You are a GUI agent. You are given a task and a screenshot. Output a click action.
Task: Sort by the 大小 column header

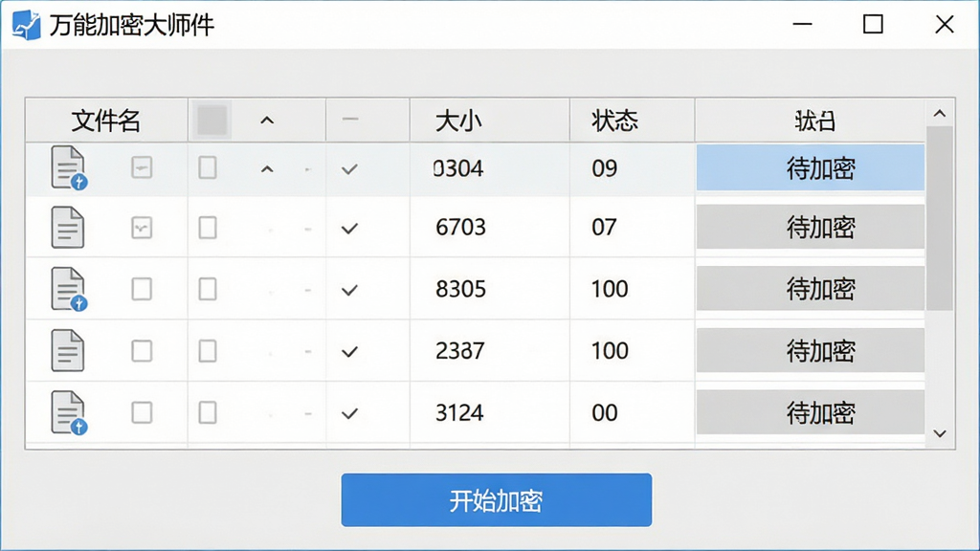pos(458,121)
